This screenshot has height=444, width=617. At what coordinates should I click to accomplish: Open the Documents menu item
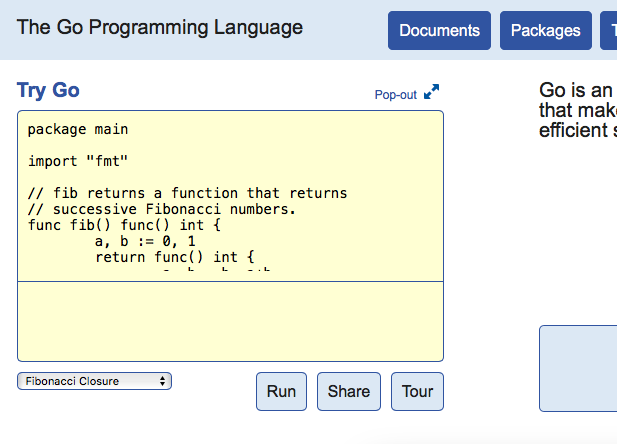tap(439, 30)
